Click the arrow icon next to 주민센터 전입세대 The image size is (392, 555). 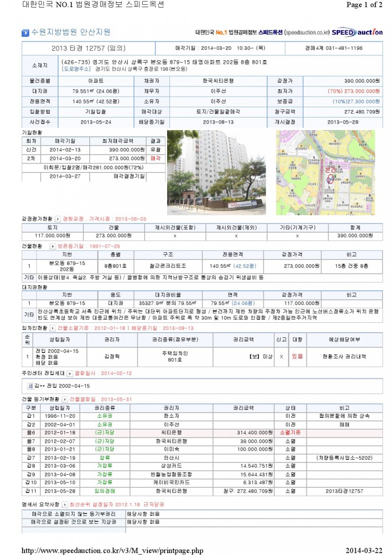click(70, 374)
